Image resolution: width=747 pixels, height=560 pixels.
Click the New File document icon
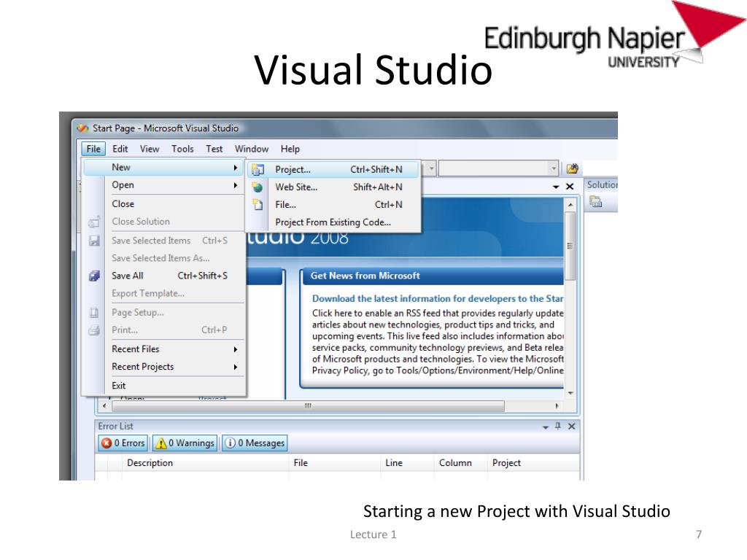point(258,205)
